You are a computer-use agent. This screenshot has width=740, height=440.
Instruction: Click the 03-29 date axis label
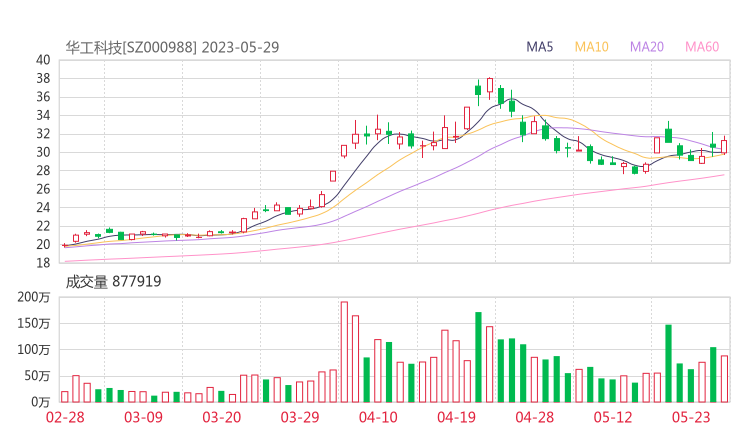point(300,417)
